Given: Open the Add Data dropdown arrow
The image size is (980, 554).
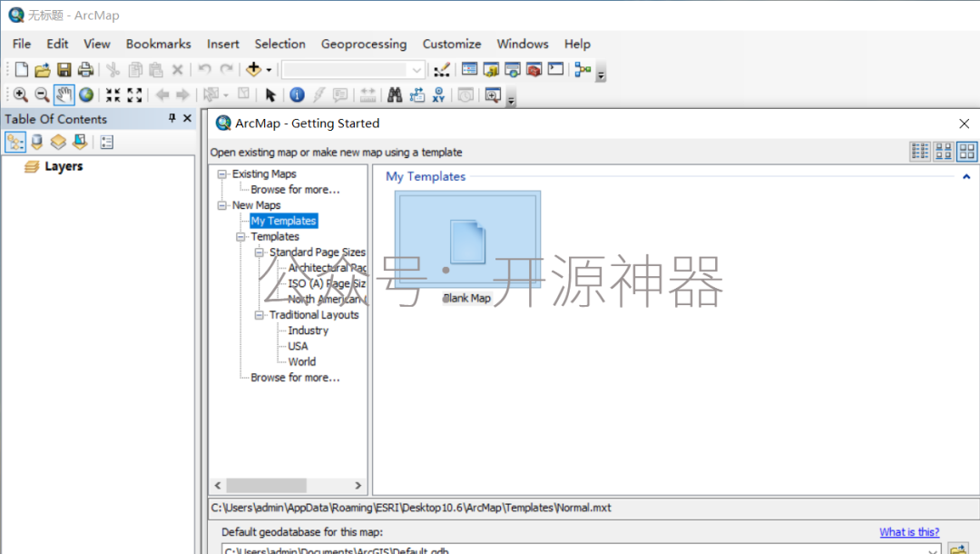Looking at the screenshot, I should click(x=269, y=70).
